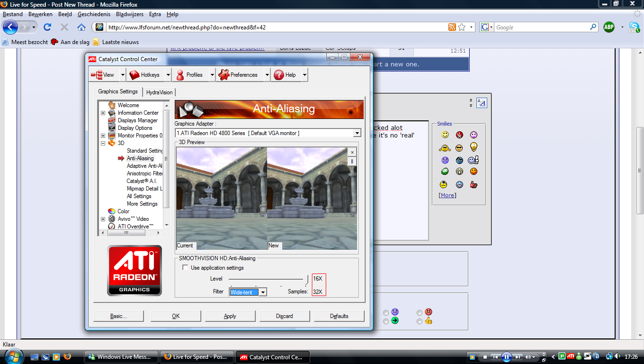This screenshot has width=644, height=364.
Task: Click OK in Catalyst Control Center
Action: [176, 316]
